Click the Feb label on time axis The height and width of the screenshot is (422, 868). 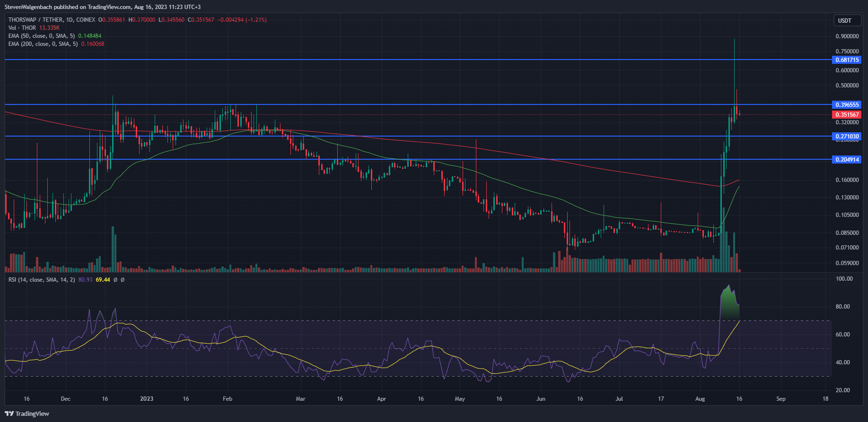pyautogui.click(x=228, y=399)
